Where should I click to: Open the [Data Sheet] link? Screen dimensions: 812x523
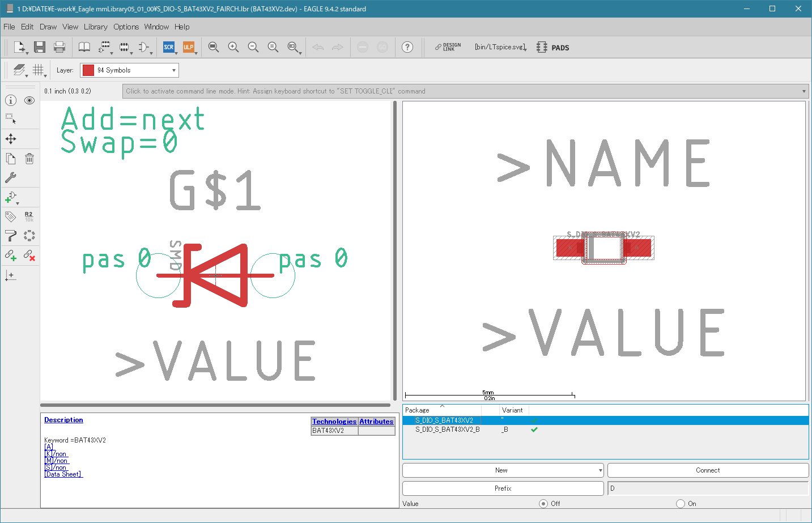click(63, 474)
